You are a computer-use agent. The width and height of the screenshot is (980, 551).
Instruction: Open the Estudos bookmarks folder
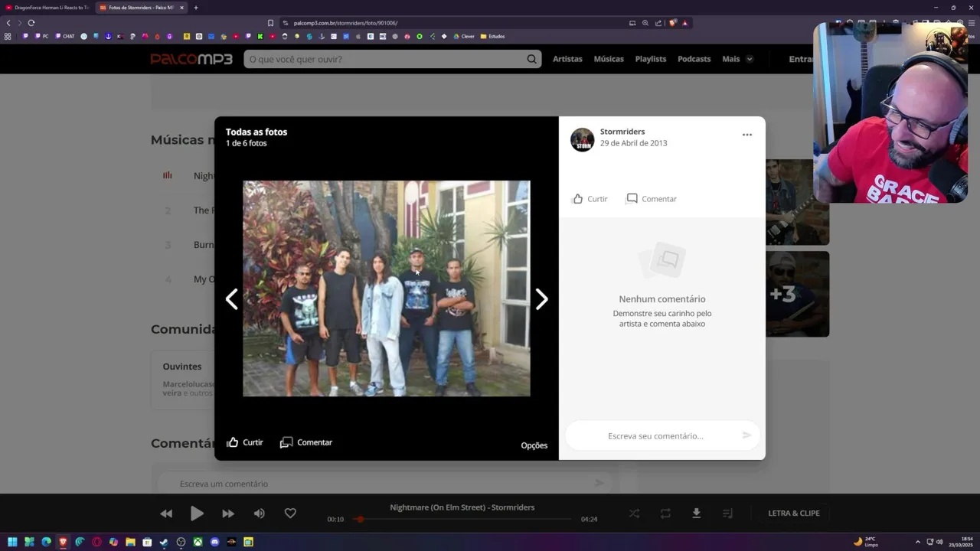click(492, 36)
